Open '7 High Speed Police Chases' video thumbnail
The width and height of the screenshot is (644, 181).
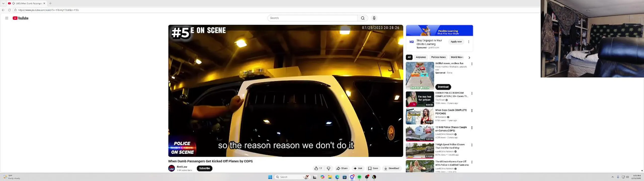420,151
